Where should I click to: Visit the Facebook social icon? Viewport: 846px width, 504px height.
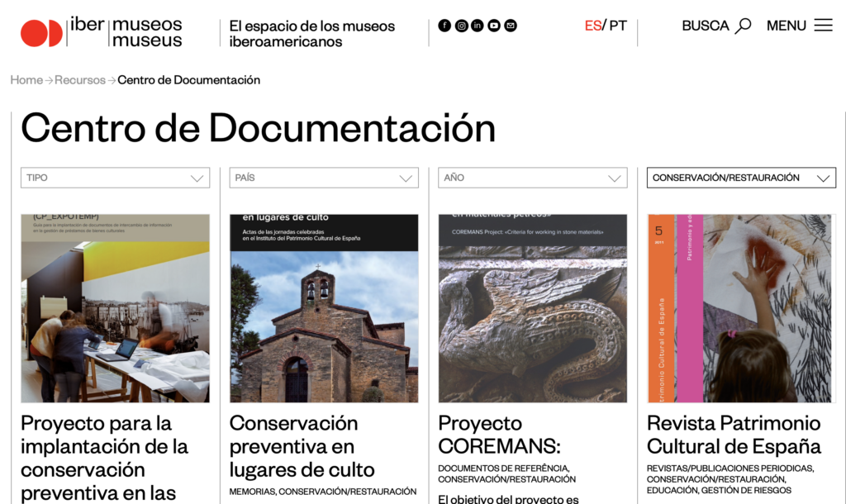tap(444, 26)
